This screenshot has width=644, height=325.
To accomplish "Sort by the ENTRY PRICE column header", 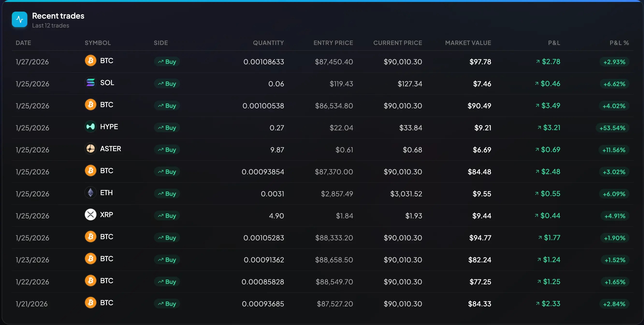I will (x=333, y=43).
